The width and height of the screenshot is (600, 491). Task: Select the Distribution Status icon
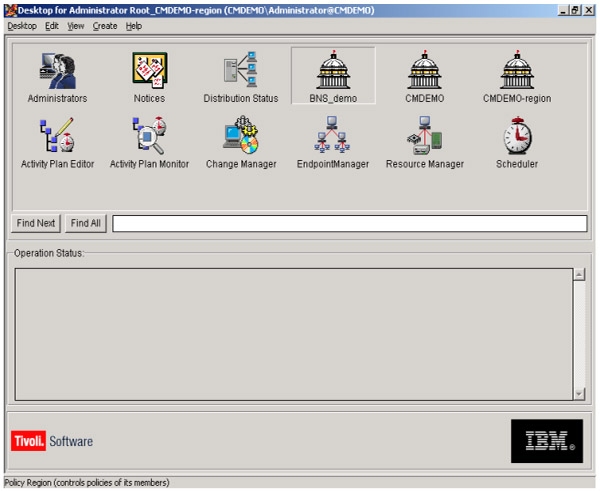tap(241, 71)
